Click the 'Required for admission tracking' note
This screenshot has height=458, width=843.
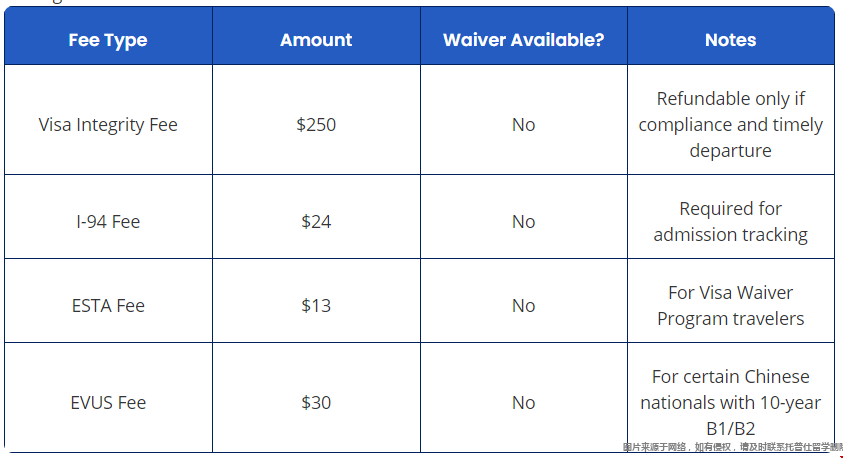coord(730,222)
